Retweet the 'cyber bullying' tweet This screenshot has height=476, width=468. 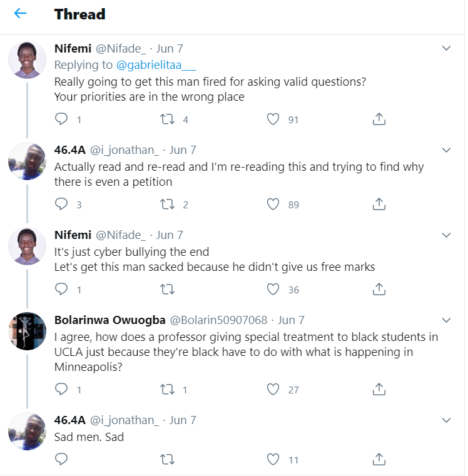167,289
